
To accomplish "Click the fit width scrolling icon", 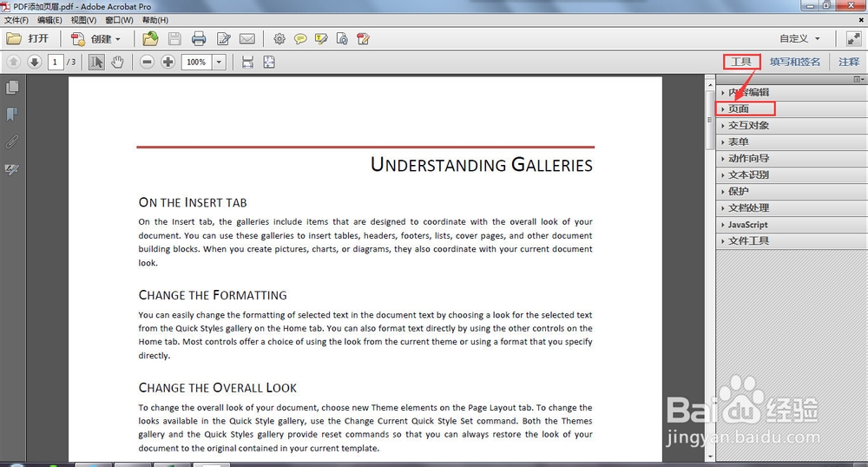I will coord(247,62).
